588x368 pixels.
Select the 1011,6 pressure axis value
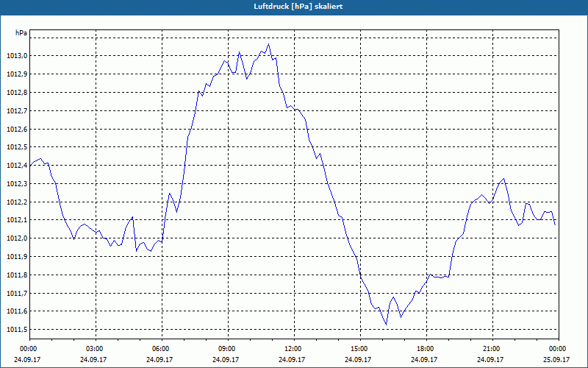pyautogui.click(x=17, y=311)
